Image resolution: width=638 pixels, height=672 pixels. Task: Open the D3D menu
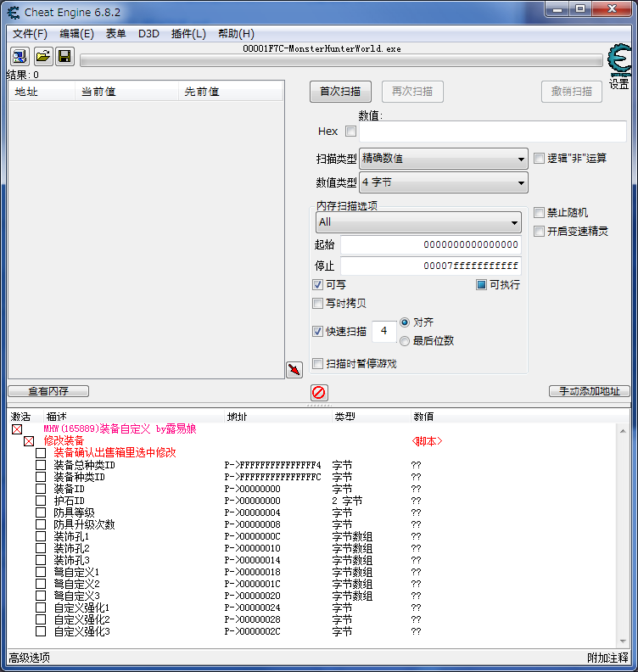(x=148, y=34)
